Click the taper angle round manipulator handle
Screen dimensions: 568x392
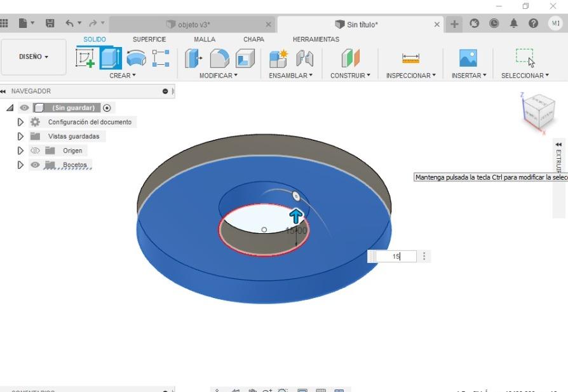pyautogui.click(x=296, y=196)
